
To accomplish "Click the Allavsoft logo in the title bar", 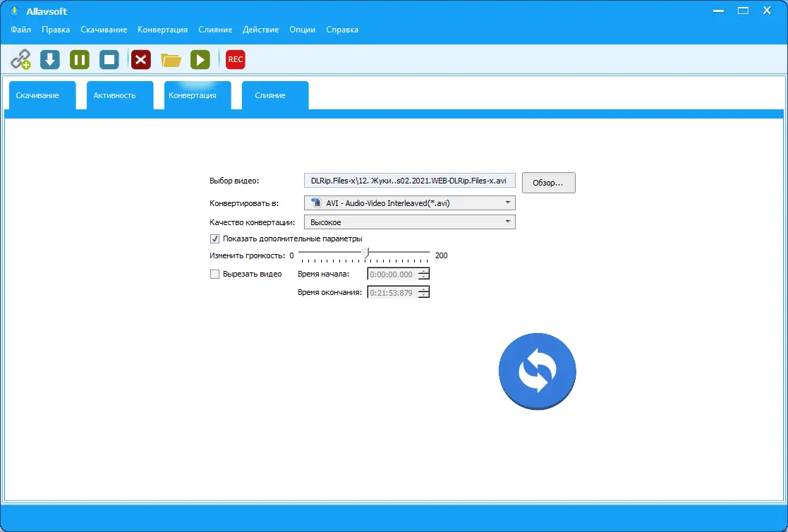I will (15, 11).
